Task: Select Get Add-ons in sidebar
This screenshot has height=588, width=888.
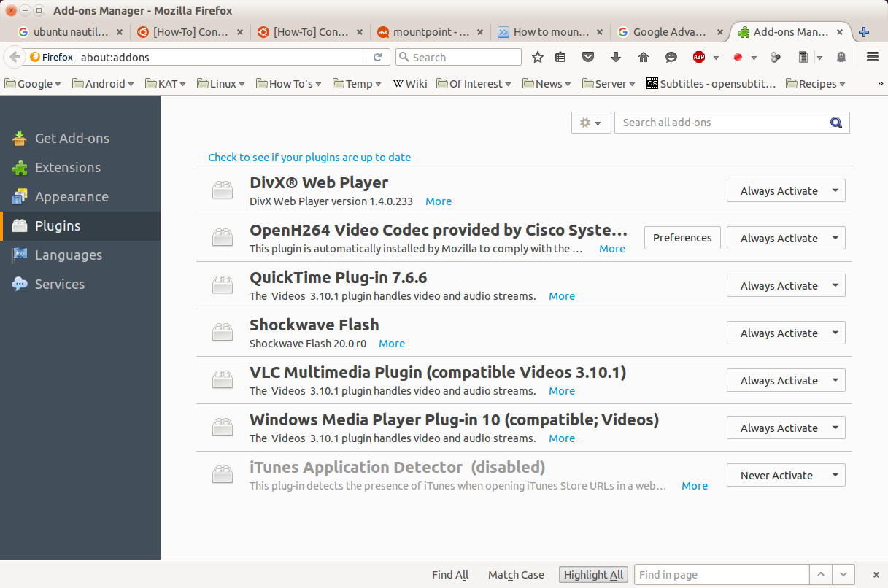Action: coord(80,138)
